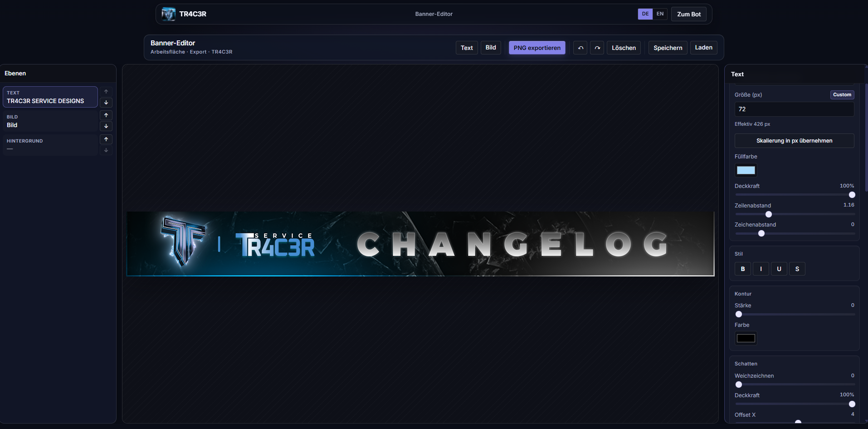Move the Bild layer down
This screenshot has width=868, height=429.
[106, 126]
